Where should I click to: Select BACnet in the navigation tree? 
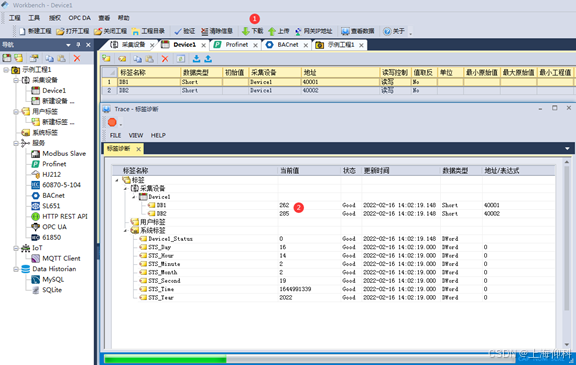[48, 195]
